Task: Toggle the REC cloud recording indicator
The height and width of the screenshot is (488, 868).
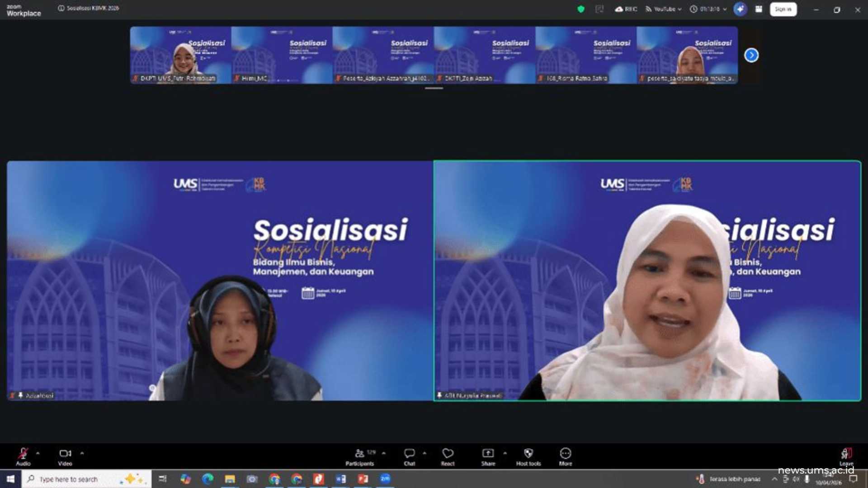Action: pos(626,9)
